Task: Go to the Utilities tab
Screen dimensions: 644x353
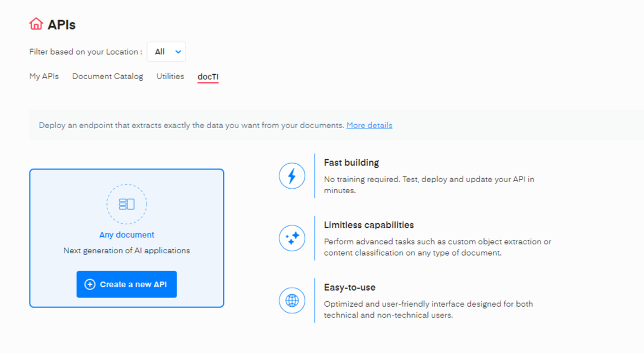Action: 170,76
